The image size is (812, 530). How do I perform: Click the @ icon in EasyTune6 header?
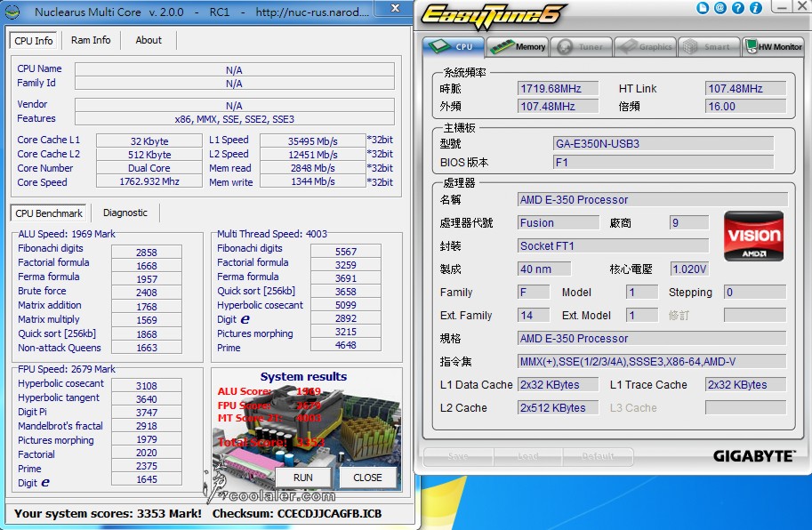pyautogui.click(x=720, y=8)
